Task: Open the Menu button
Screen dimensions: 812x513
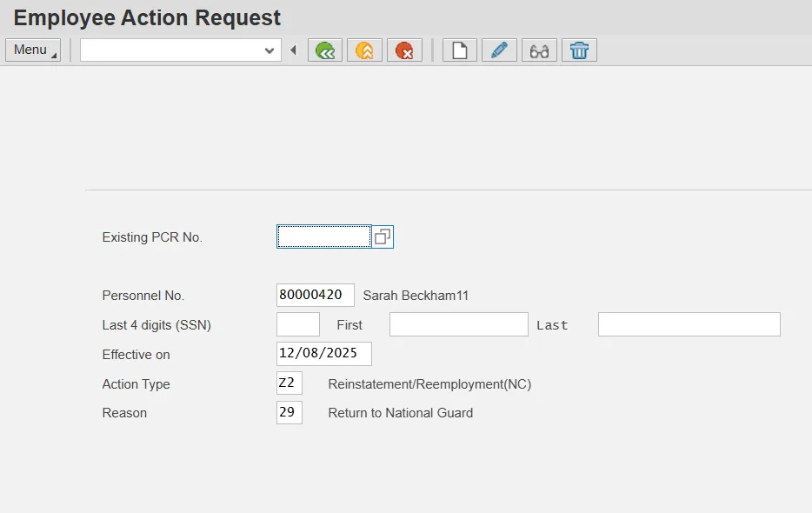Action: [33, 50]
